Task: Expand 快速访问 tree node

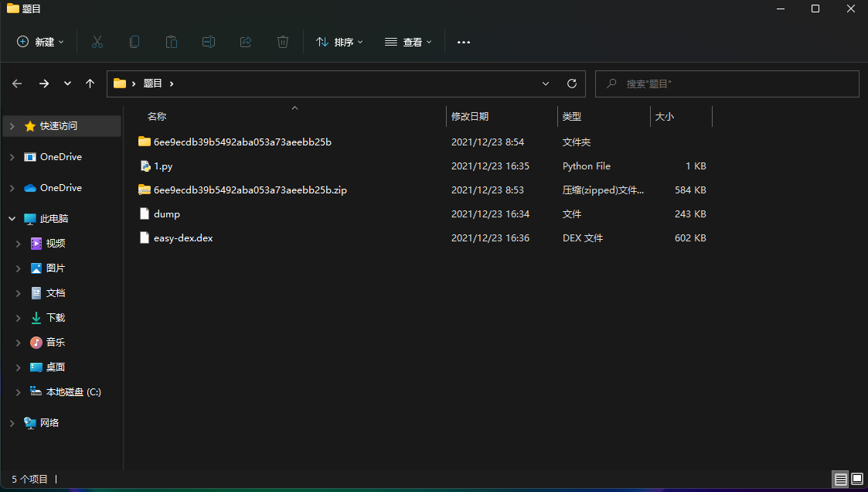Action: 12,126
